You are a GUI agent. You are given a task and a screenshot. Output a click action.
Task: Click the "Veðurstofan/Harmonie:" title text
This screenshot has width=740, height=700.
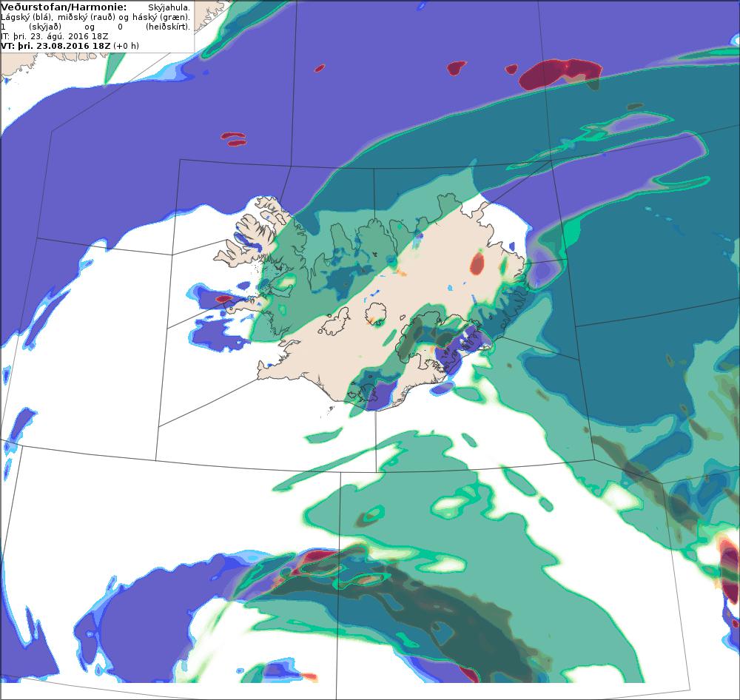pos(64,7)
